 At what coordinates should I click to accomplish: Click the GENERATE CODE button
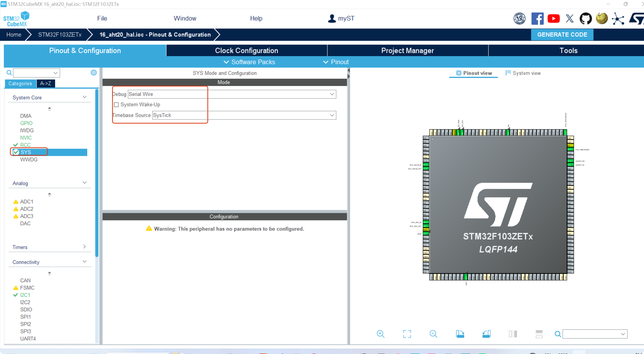562,35
